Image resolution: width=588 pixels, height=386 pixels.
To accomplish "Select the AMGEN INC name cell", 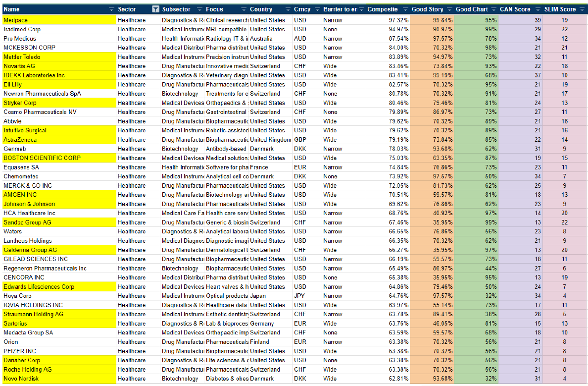I will 59,195.
